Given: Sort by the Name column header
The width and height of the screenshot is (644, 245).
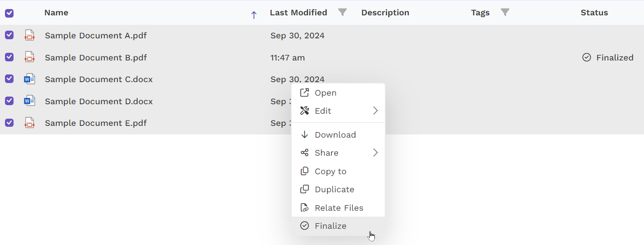Looking at the screenshot, I should click(56, 13).
